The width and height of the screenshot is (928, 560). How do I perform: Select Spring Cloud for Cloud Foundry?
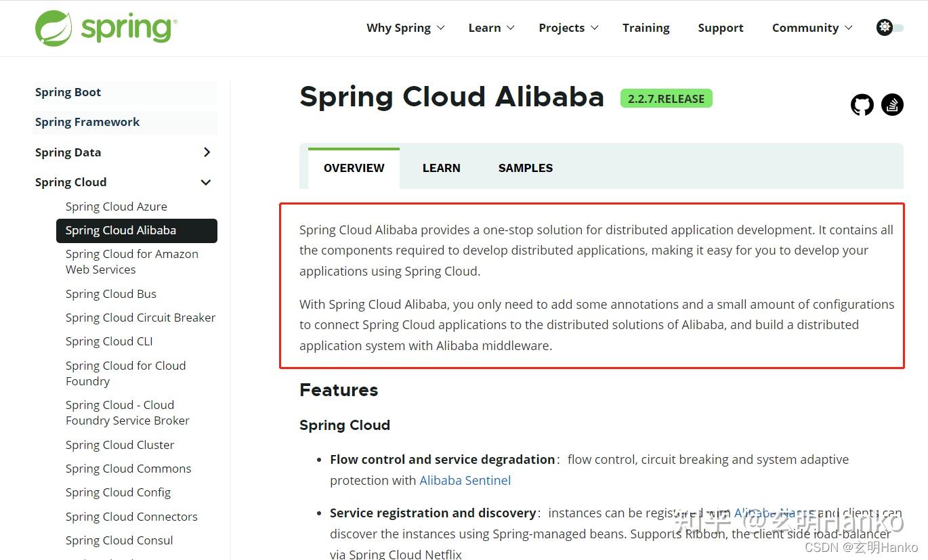125,373
